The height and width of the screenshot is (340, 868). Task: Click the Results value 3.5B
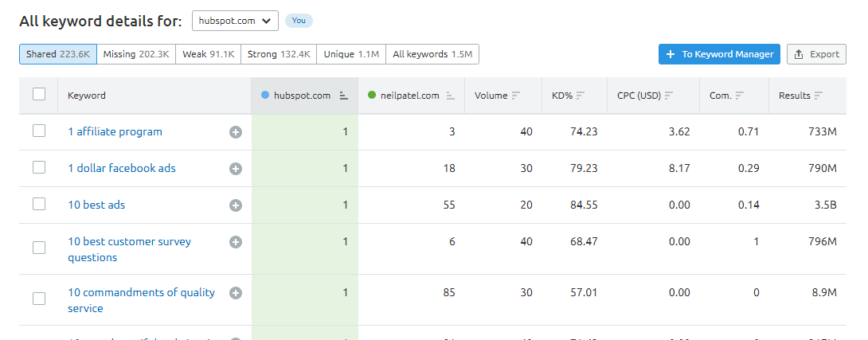825,205
